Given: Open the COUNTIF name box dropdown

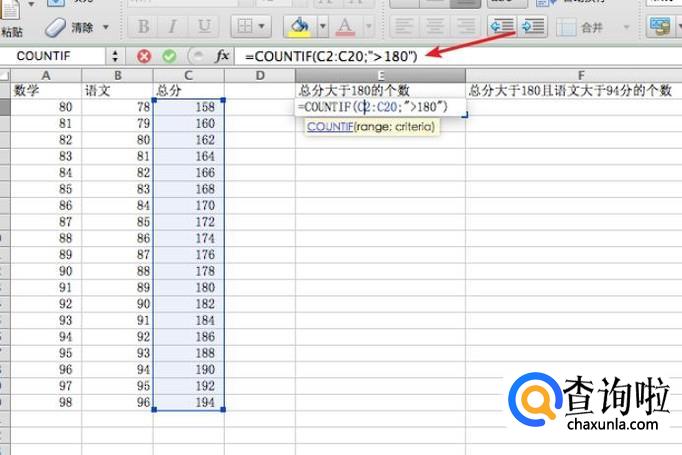Looking at the screenshot, I should (114, 56).
